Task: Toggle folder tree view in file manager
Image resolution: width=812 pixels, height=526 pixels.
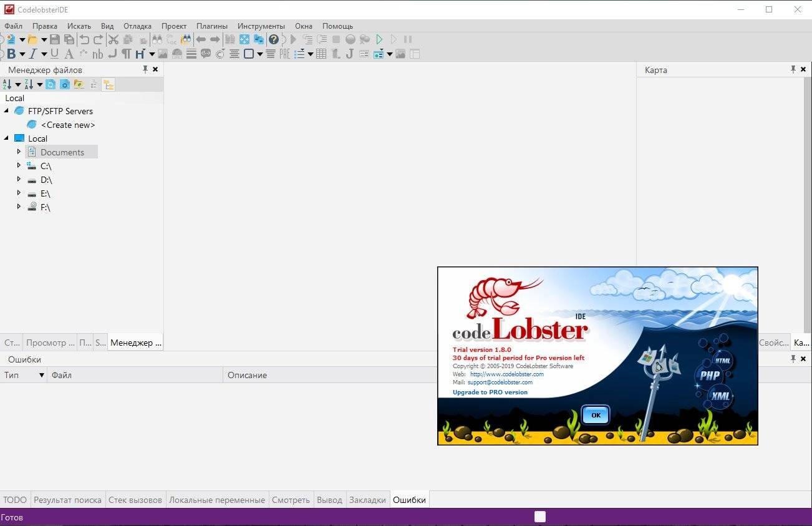Action: [108, 84]
